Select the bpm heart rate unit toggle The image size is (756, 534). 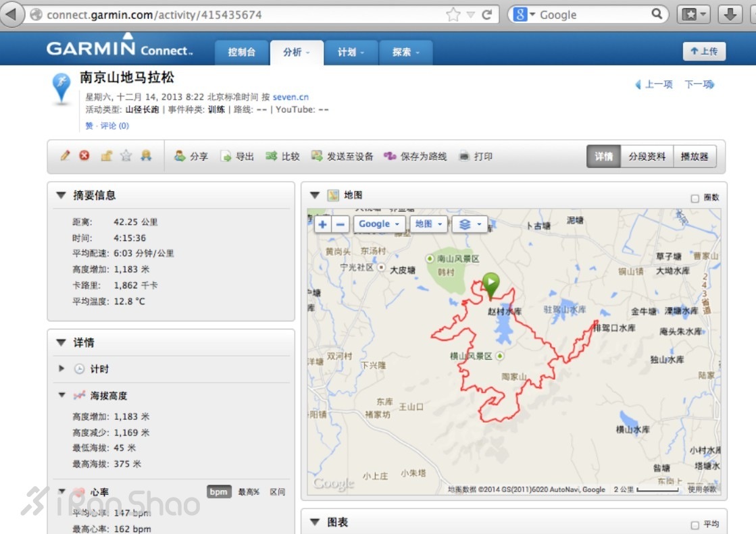pyautogui.click(x=218, y=492)
